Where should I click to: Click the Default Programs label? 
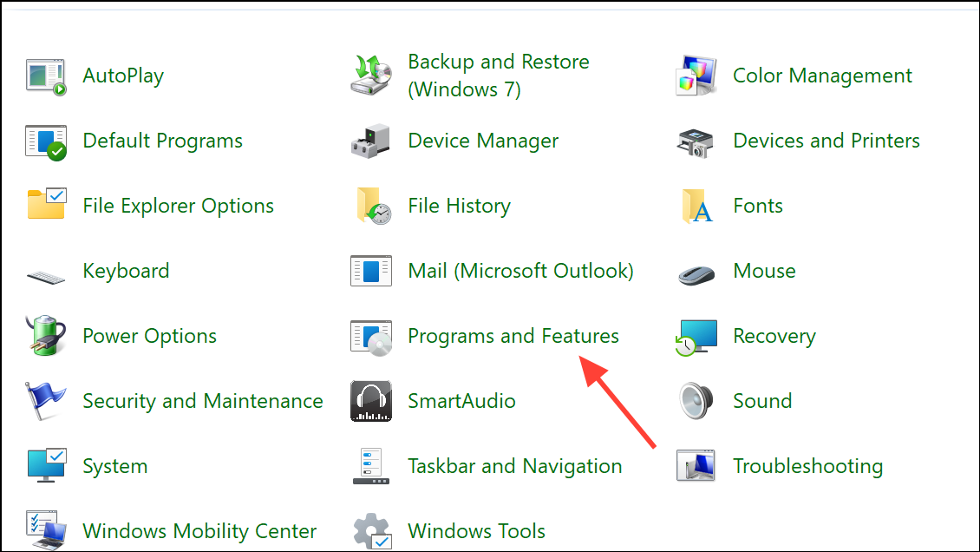[162, 141]
